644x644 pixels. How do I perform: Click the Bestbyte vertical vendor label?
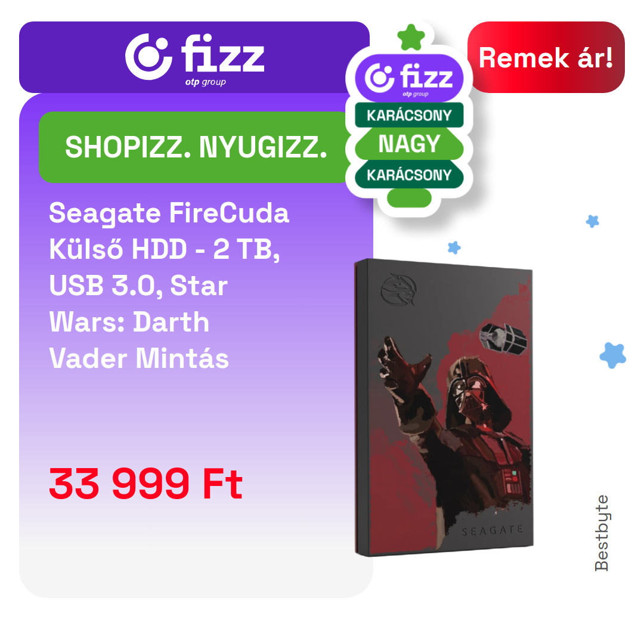point(602,533)
